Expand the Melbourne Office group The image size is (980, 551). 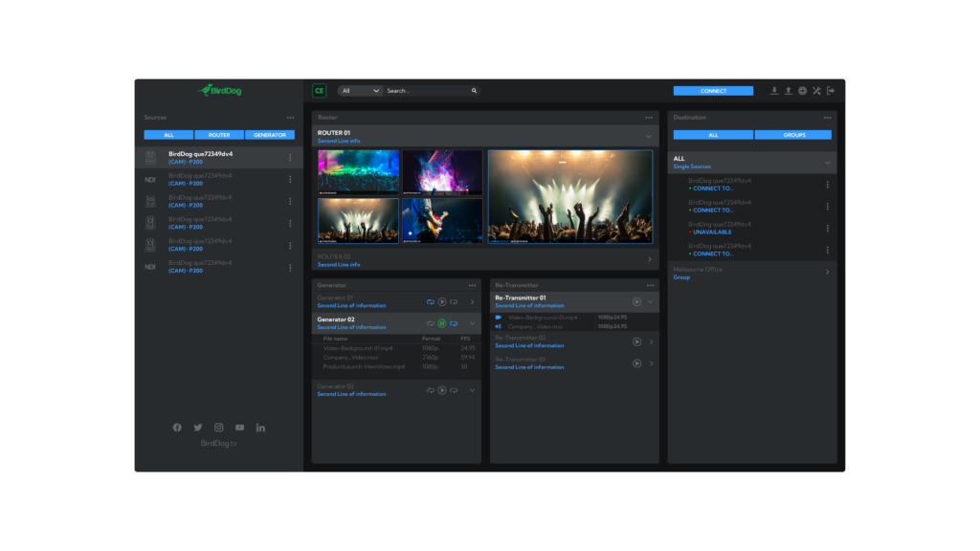827,273
